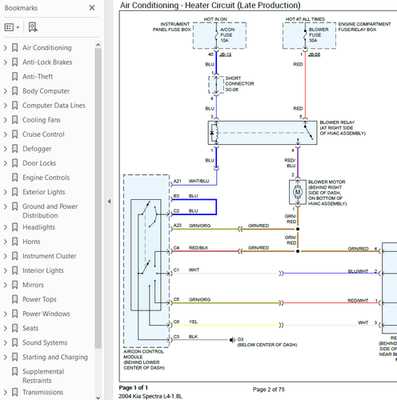Screen dimensions: 397x400
Task: Expand the Interior Lights bookmark
Action: click(5, 270)
